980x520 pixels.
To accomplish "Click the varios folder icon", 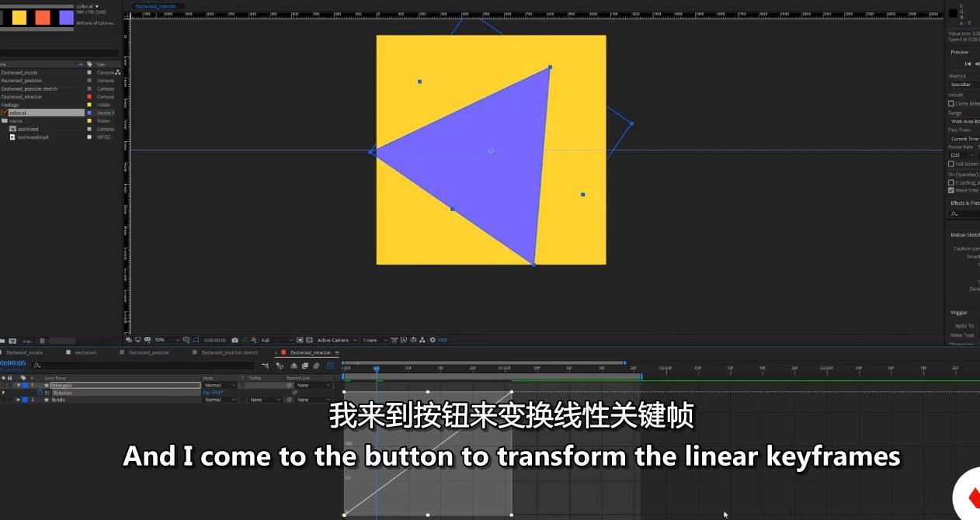I will click(x=5, y=121).
